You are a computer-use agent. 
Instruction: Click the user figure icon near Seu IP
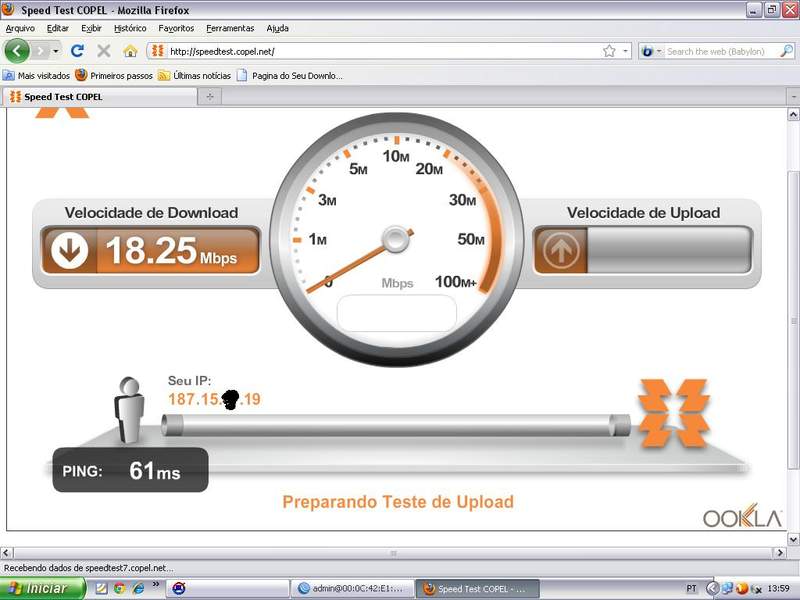129,410
